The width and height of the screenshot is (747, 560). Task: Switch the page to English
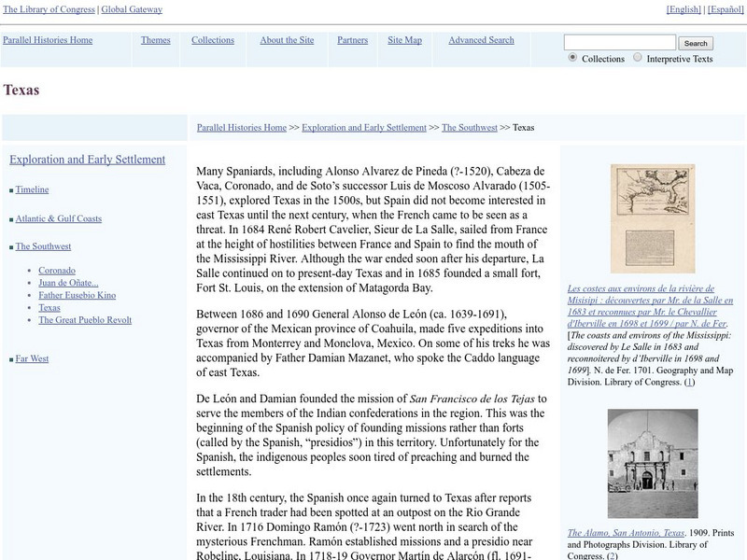click(681, 8)
